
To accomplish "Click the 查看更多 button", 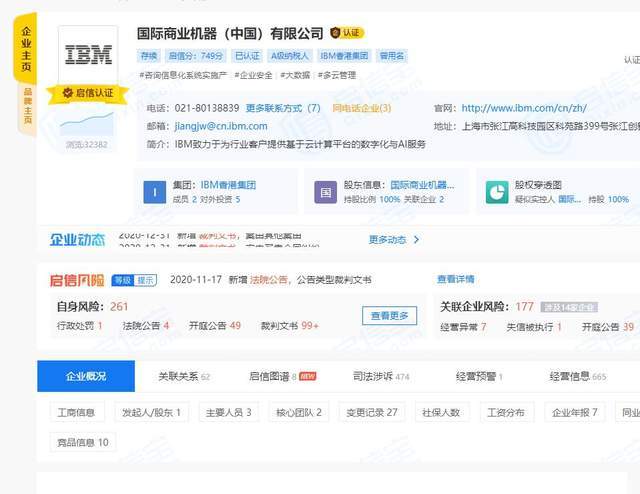I will [x=389, y=316].
